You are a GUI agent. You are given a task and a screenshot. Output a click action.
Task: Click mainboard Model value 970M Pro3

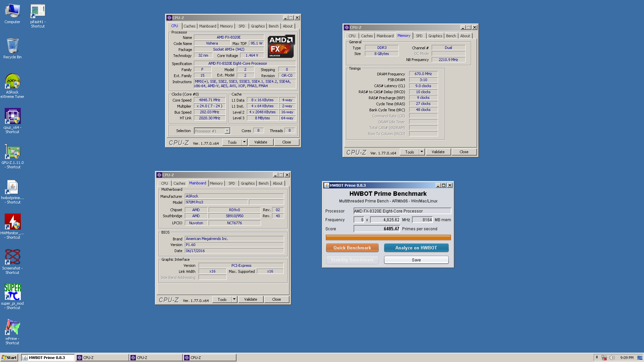coord(216,202)
